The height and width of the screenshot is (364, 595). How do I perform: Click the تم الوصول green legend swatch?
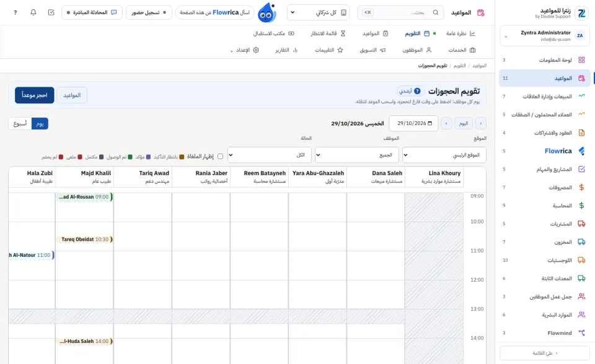pyautogui.click(x=130, y=157)
